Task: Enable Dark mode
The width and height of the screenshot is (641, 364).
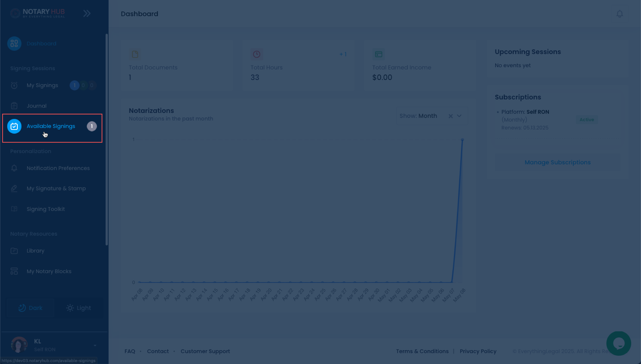Action: (x=30, y=308)
